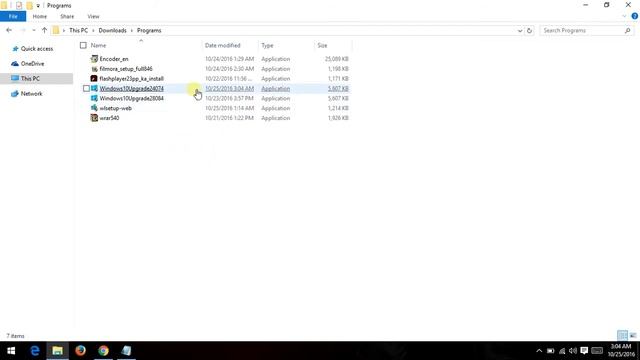Switch to details view layout icon
Screen dimensions: 640x360
pos(622,336)
